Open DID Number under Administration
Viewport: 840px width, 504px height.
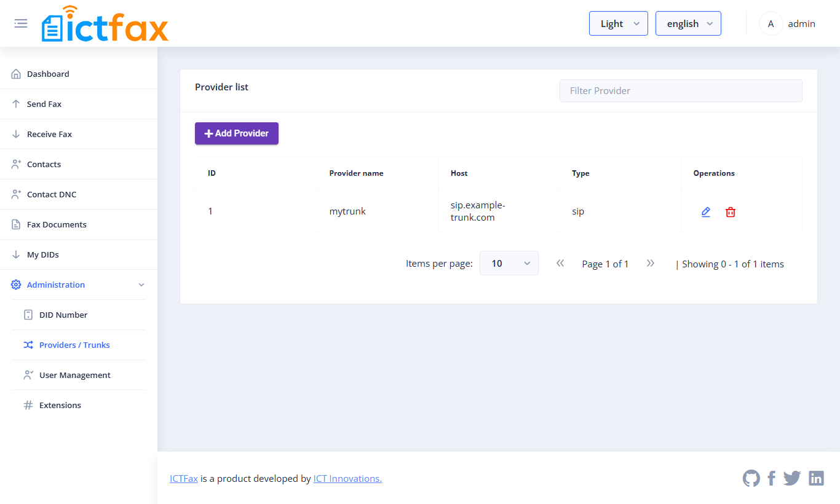pos(79,315)
